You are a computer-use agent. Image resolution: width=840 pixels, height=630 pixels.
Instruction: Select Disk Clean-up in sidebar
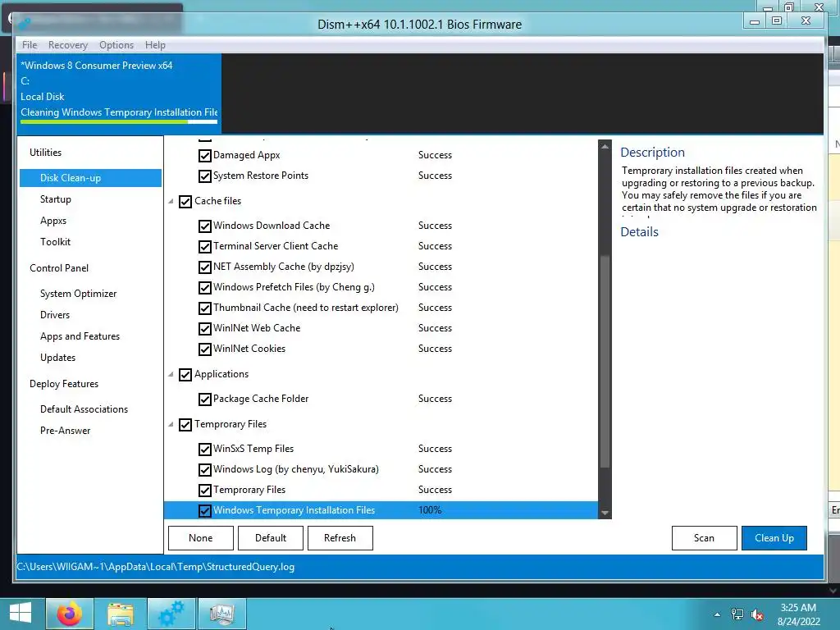(90, 178)
